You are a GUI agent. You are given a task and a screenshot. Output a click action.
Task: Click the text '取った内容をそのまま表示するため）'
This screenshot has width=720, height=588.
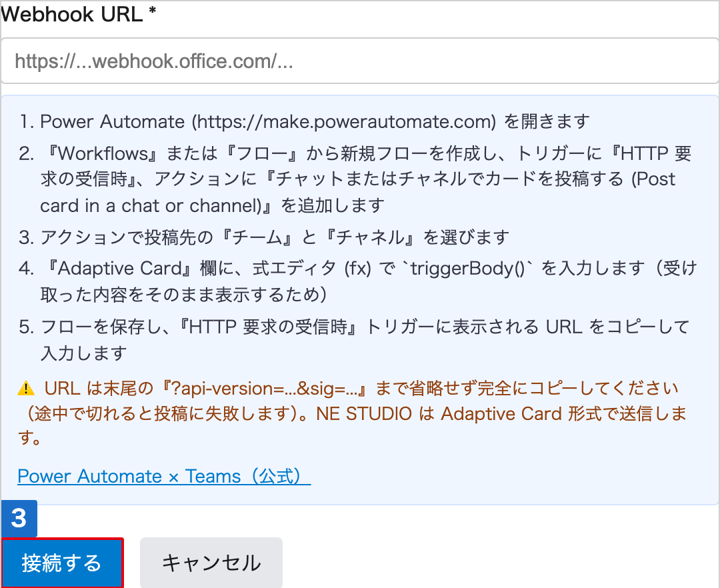tap(184, 295)
